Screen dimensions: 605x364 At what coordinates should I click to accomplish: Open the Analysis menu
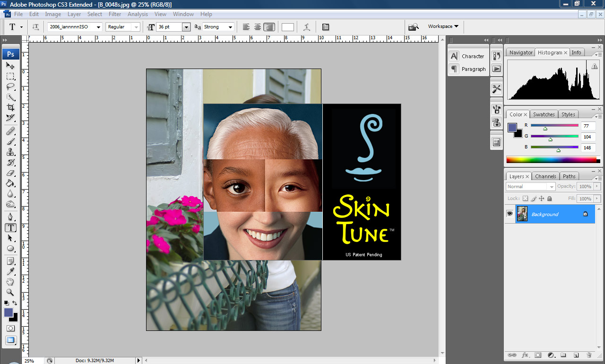(x=138, y=14)
